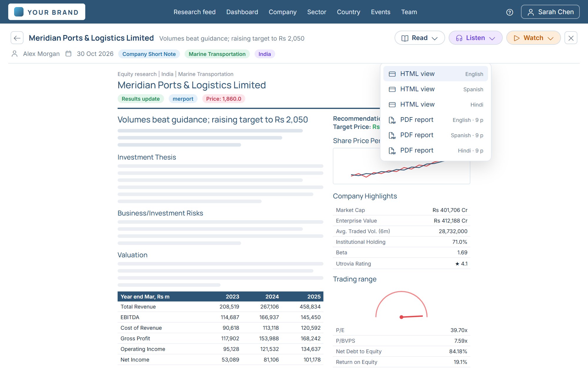Open the Team nav item
This screenshot has width=588, height=368.
pos(409,12)
